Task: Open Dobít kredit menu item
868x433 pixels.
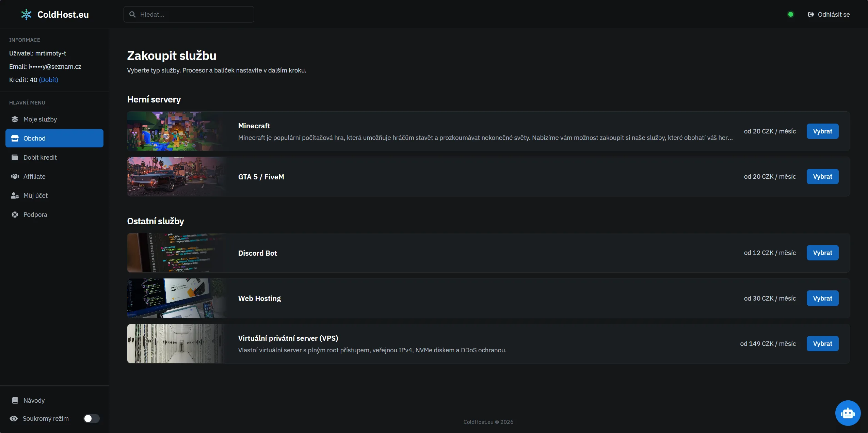Action: point(54,157)
